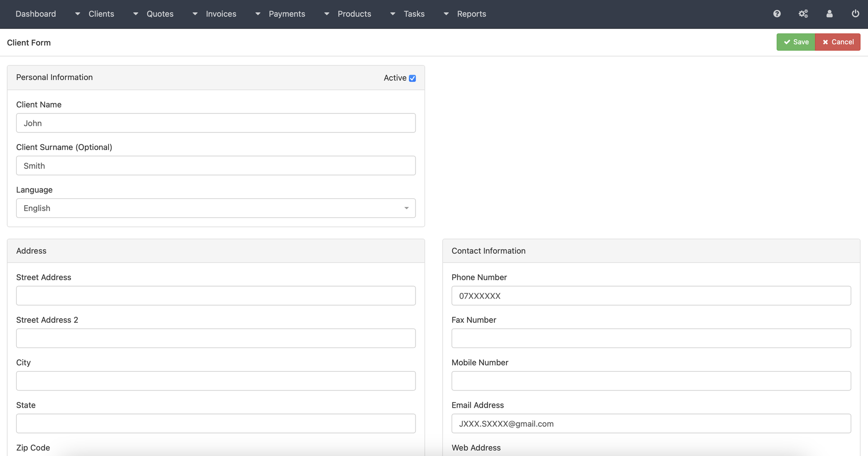Expand the Clients dropdown menu
This screenshot has height=456, width=868.
click(95, 14)
